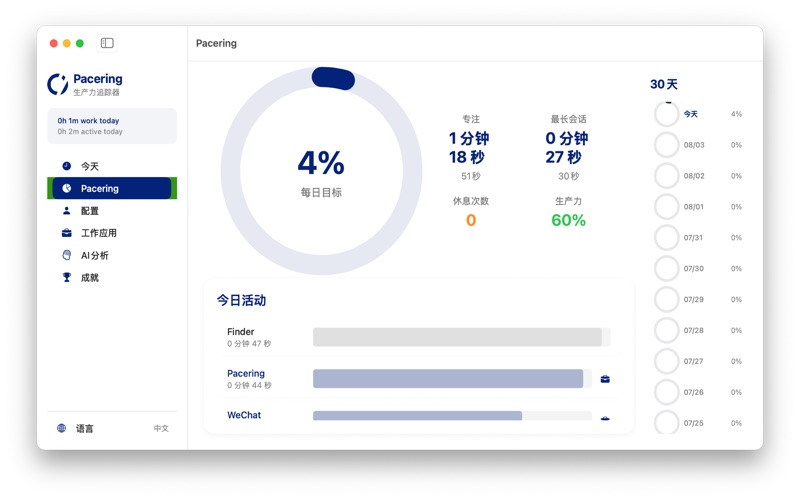Click the Pacering logo icon
The height and width of the screenshot is (500, 800).
pyautogui.click(x=58, y=84)
